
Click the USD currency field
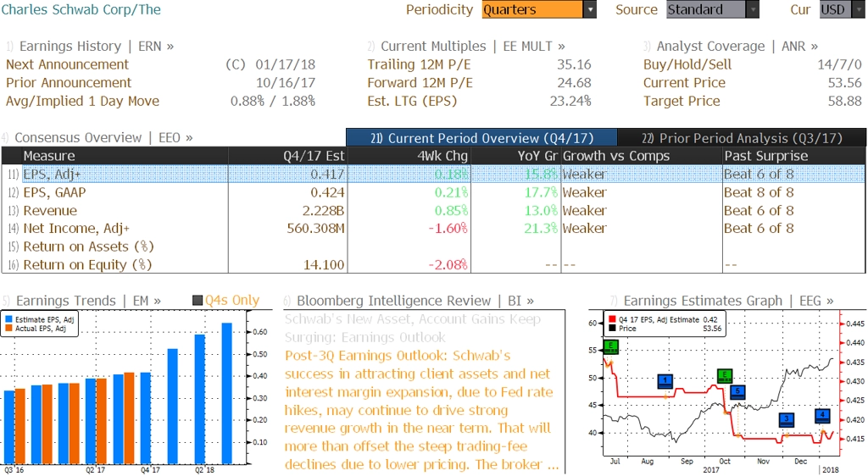(x=834, y=9)
